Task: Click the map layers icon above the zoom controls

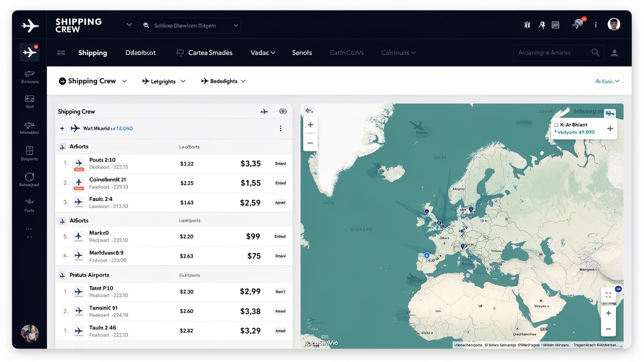Action: (x=309, y=110)
